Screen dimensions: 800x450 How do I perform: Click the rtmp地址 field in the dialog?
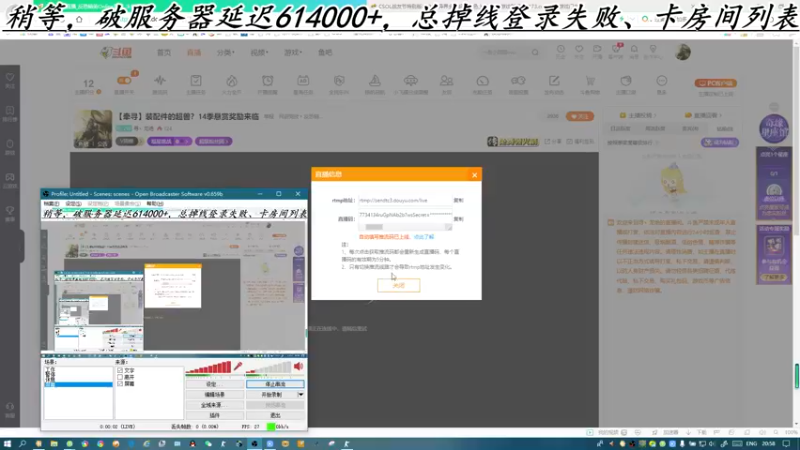coord(404,201)
